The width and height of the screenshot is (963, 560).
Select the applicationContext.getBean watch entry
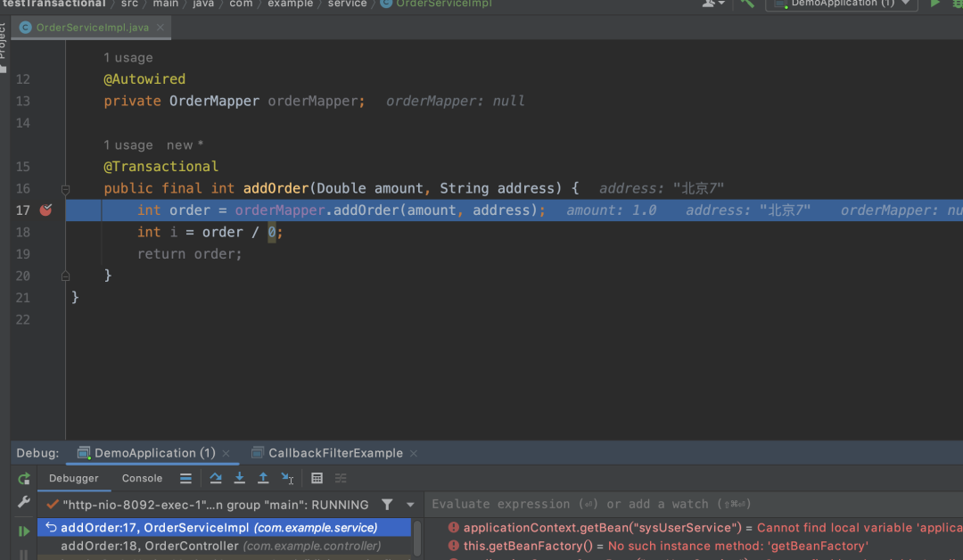pos(705,528)
